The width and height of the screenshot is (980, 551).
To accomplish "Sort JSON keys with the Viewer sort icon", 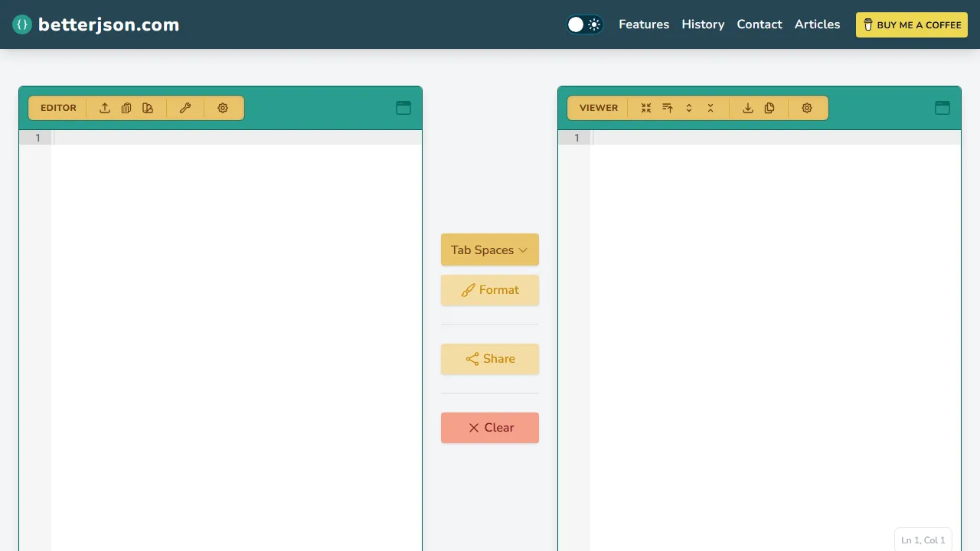I will [x=667, y=108].
